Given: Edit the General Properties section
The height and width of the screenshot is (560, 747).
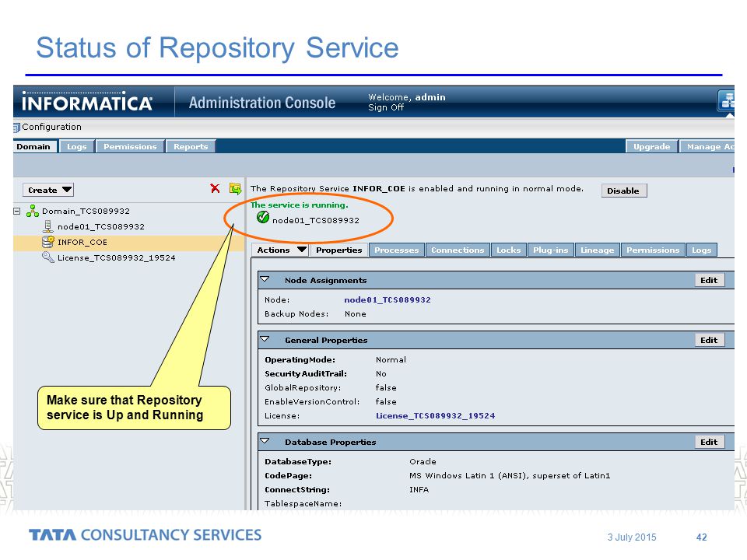Looking at the screenshot, I should coord(709,340).
